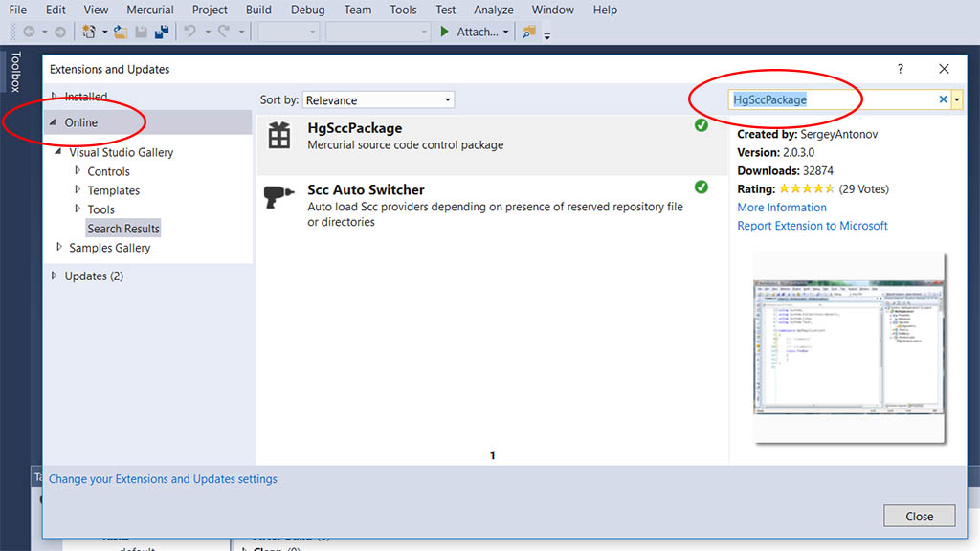Expand the Tools tree node

pyautogui.click(x=78, y=209)
